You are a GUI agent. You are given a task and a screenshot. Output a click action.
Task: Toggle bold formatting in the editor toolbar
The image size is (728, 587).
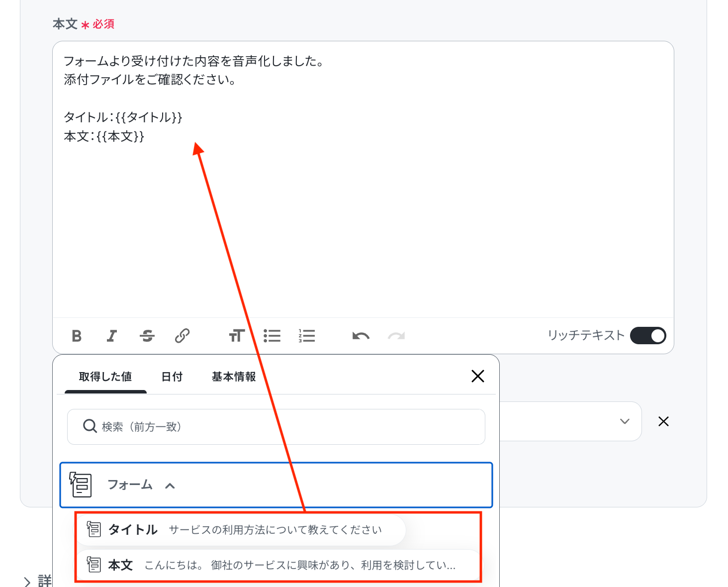pyautogui.click(x=77, y=336)
